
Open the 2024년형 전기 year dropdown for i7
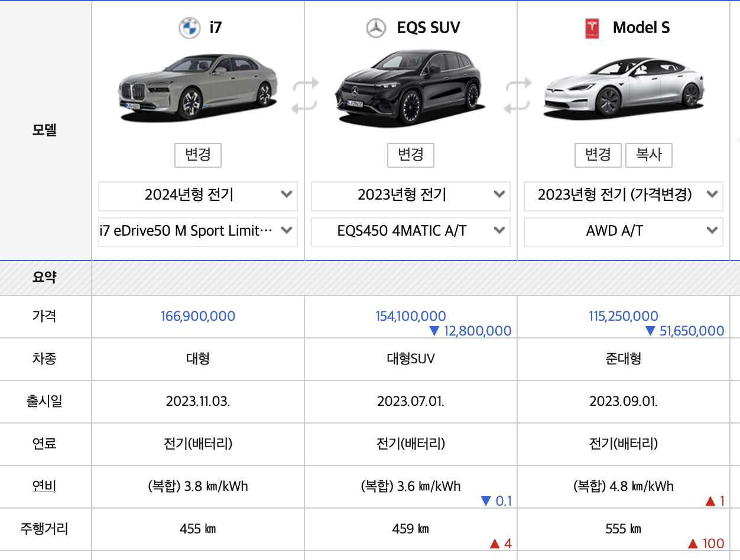(197, 196)
